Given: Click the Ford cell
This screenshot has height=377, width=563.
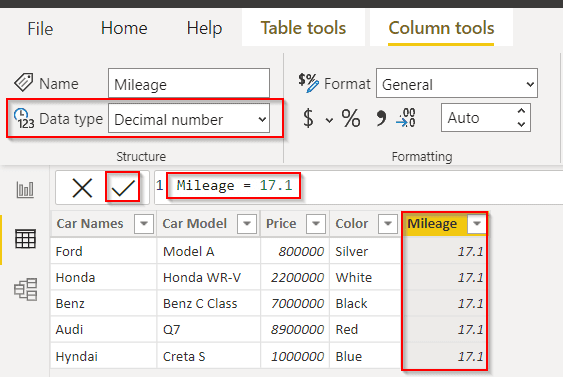Looking at the screenshot, I should point(103,251).
